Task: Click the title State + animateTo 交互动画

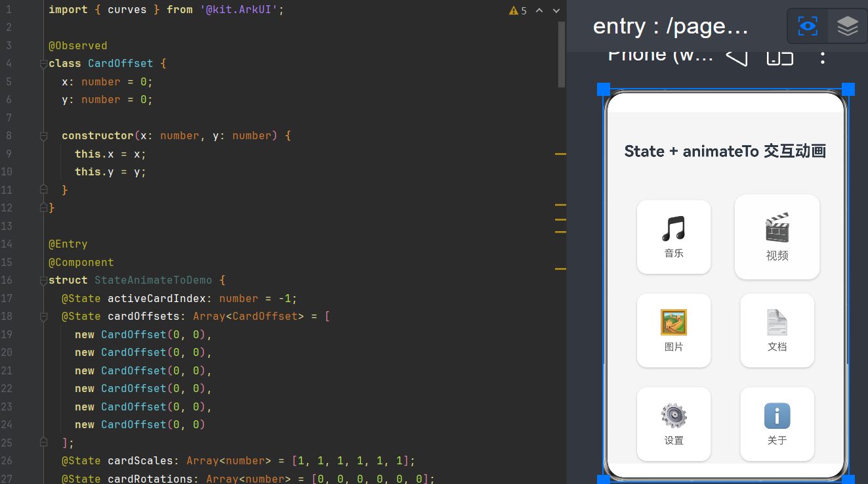Action: pos(725,151)
